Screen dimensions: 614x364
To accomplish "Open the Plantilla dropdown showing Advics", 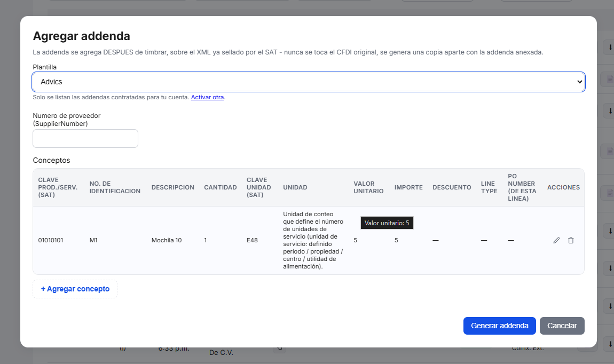I will click(x=309, y=82).
